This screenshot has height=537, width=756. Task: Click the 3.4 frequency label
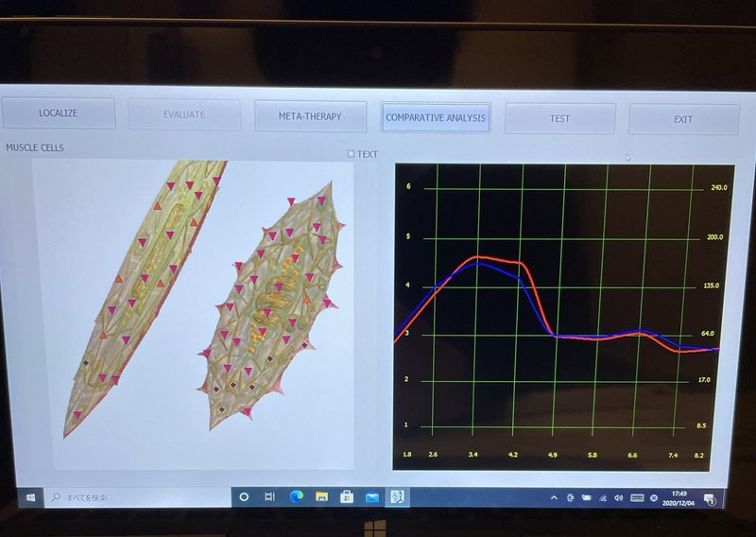click(473, 455)
